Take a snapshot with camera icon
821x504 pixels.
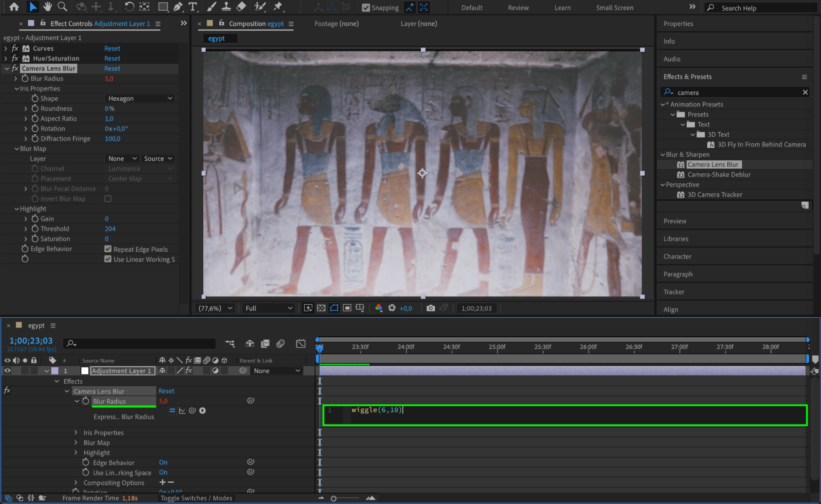pos(430,308)
